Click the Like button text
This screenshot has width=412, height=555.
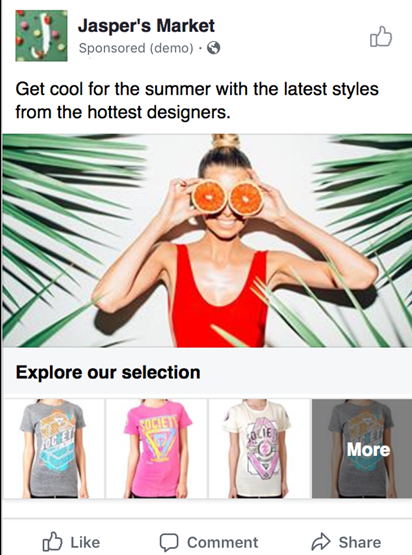click(x=85, y=542)
